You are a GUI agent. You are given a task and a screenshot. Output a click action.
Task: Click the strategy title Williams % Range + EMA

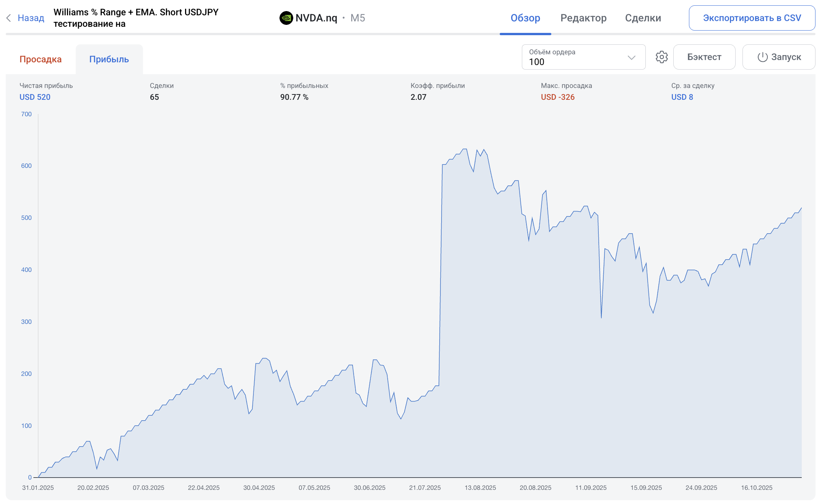(136, 12)
